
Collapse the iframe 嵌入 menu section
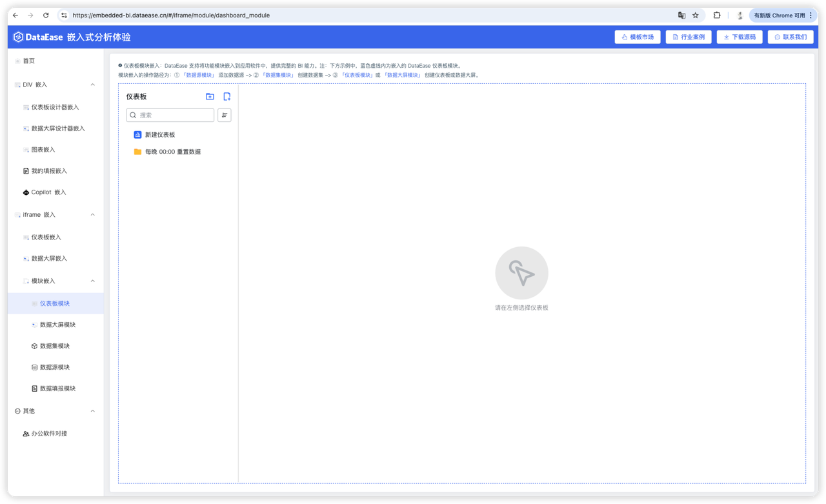(92, 215)
